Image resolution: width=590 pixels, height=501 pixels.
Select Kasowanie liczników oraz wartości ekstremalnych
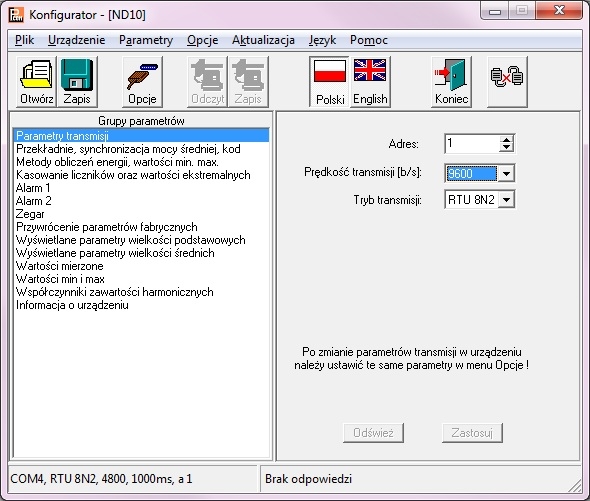point(141,175)
